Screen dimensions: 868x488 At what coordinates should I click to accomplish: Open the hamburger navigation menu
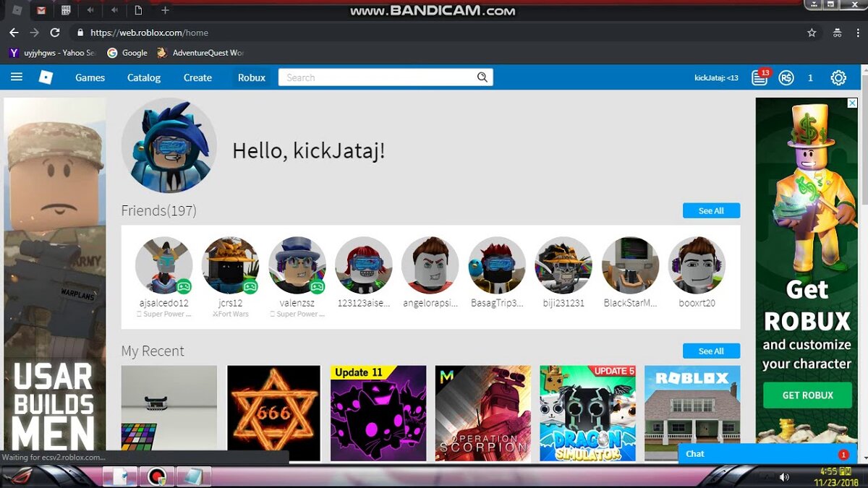pyautogui.click(x=17, y=77)
